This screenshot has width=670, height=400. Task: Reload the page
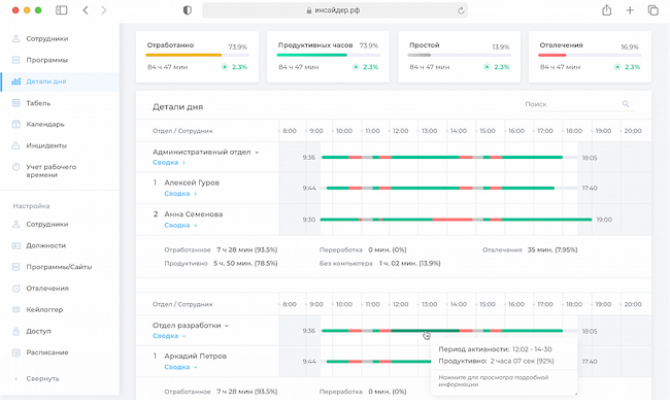(x=461, y=11)
